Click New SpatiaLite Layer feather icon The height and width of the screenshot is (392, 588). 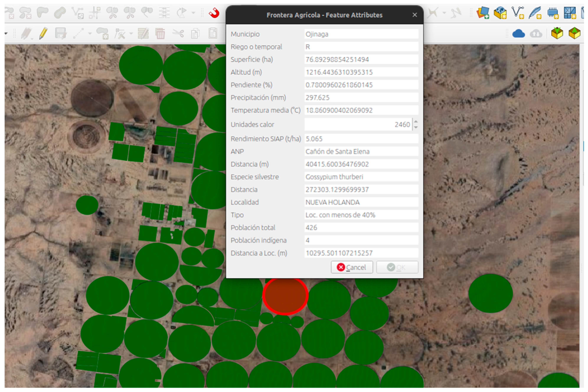[535, 13]
